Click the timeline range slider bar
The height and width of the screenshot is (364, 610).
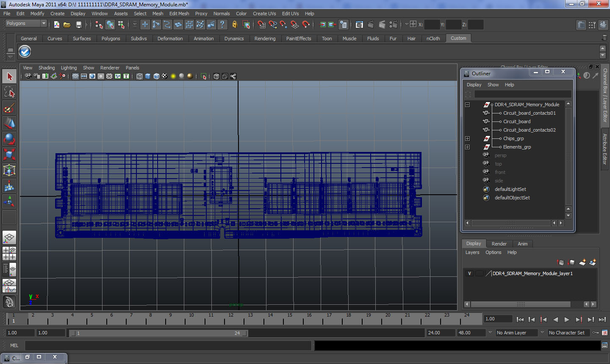tap(158, 333)
